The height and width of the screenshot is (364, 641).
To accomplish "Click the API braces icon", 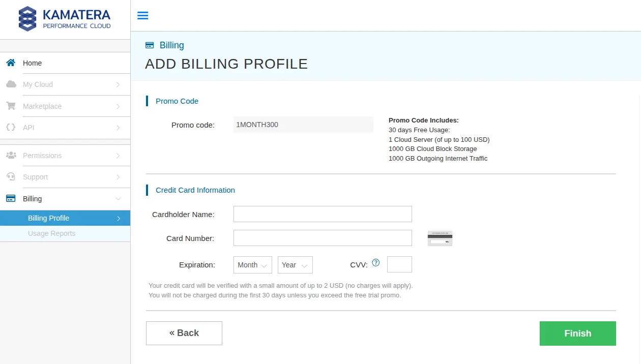I will click(11, 127).
